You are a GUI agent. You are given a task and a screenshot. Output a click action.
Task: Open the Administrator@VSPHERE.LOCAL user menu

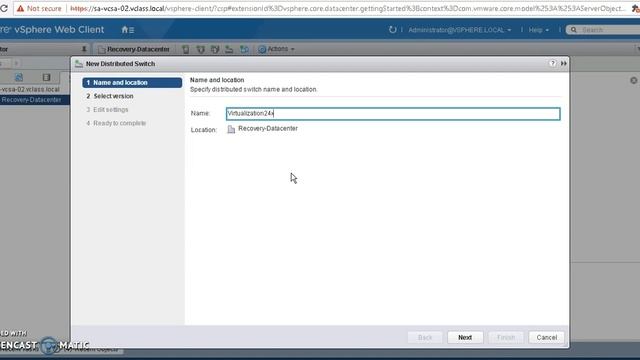[x=459, y=30]
